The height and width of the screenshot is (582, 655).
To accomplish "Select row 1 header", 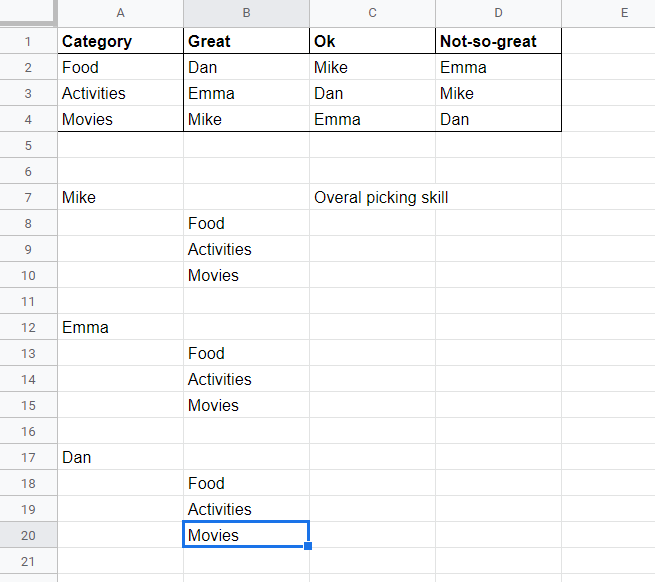I will tap(28, 42).
